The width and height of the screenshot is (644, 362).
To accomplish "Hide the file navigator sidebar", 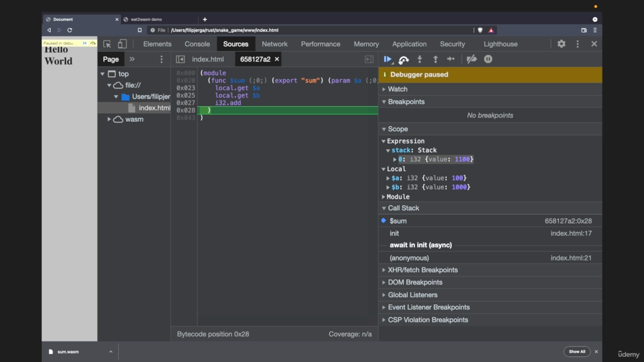I will (x=180, y=59).
